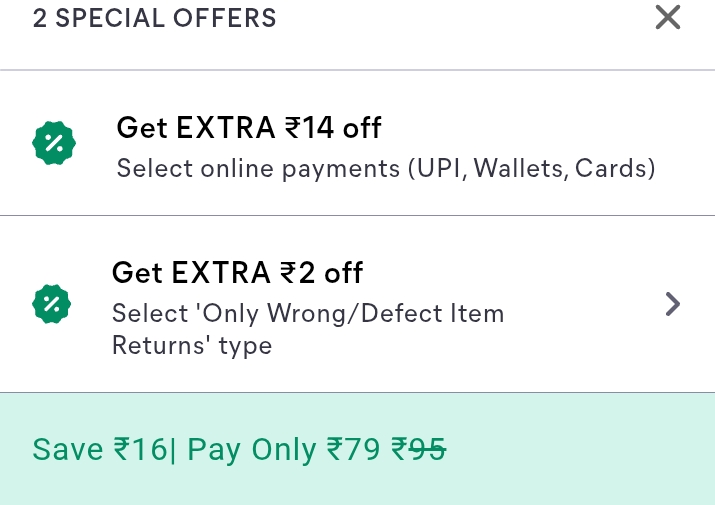Click the "2 SPECIAL OFFERS" heading

(154, 18)
